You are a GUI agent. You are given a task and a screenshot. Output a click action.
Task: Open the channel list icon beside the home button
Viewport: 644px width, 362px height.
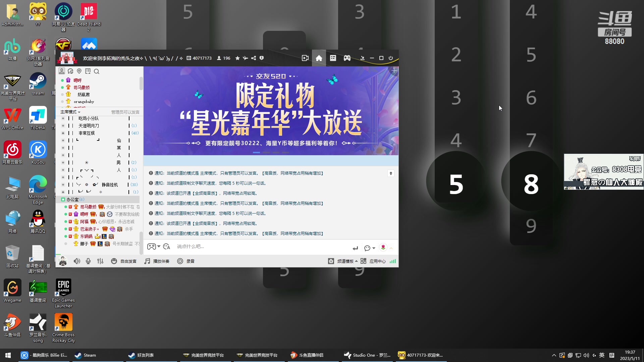point(333,58)
